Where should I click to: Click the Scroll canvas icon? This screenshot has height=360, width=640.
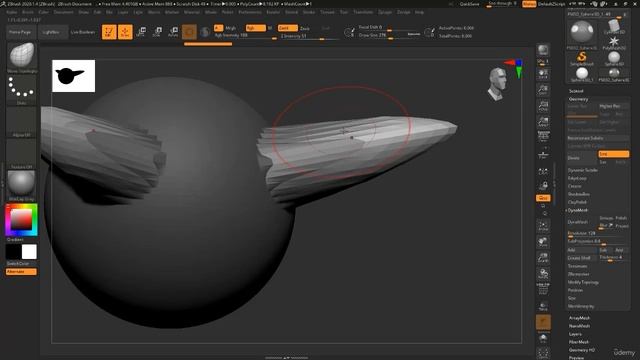coord(543,74)
